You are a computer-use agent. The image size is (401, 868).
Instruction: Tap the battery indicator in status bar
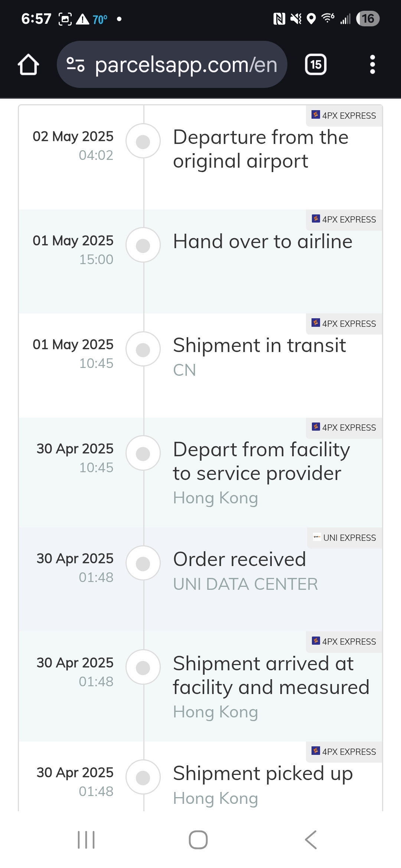point(368,19)
